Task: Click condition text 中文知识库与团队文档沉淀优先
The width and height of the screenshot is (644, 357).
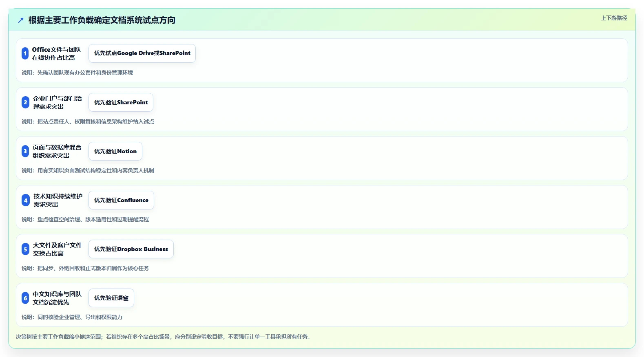Action: (x=57, y=298)
